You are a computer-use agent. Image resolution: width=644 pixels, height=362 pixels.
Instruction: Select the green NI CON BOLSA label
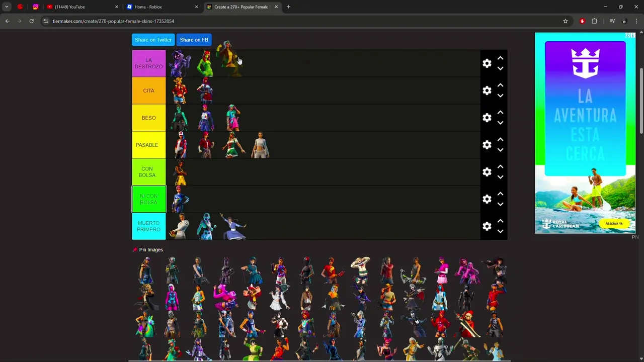click(x=148, y=199)
